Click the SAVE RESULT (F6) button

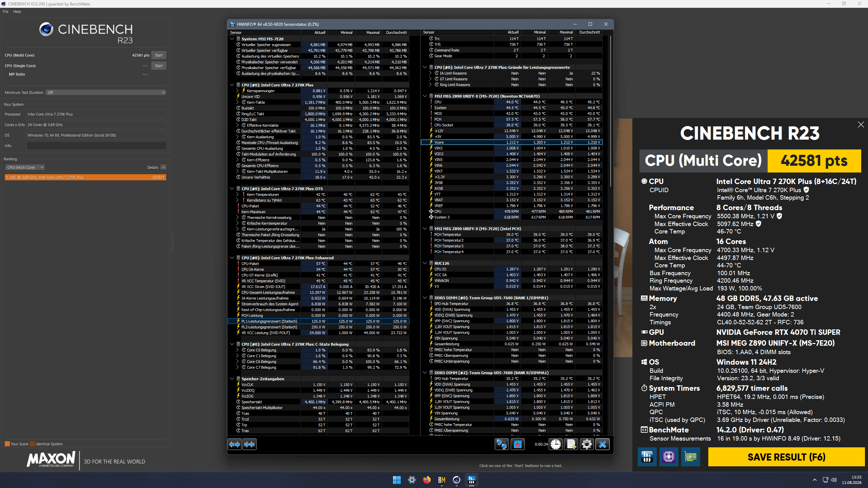(x=786, y=457)
